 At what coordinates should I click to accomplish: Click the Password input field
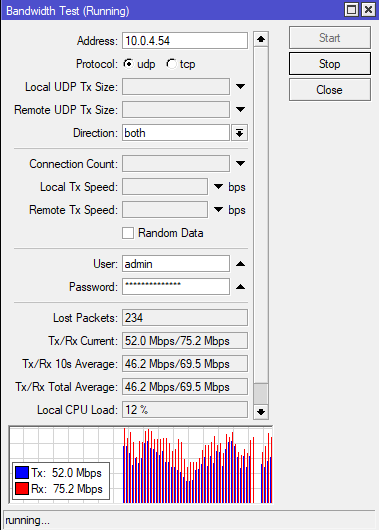176,287
